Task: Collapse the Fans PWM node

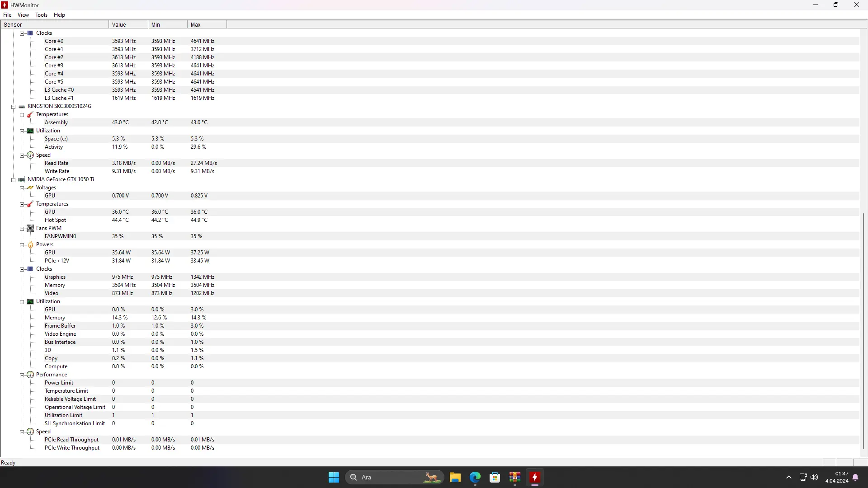Action: point(22,229)
